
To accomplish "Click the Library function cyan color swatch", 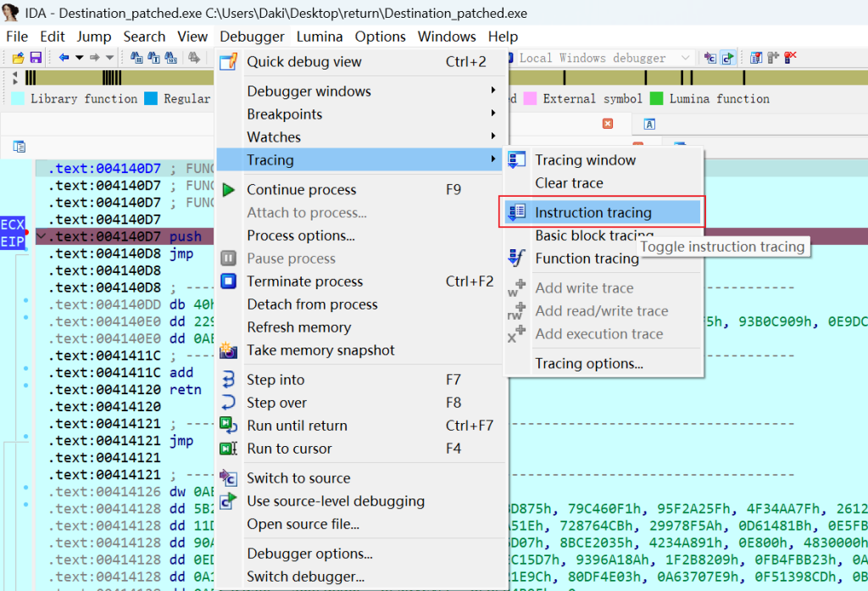I will (x=18, y=98).
